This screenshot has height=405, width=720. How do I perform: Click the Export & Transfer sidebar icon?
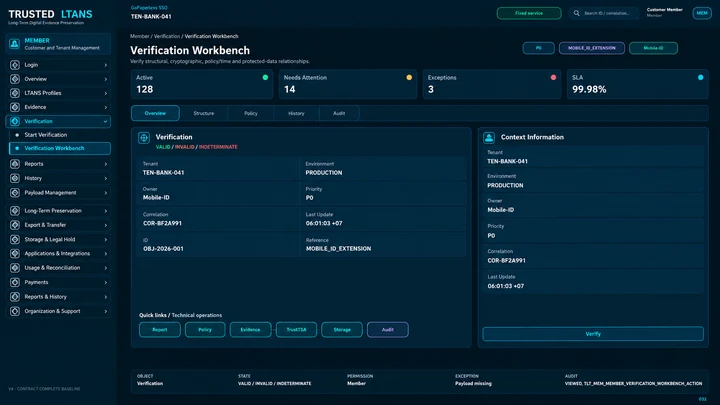click(x=15, y=225)
